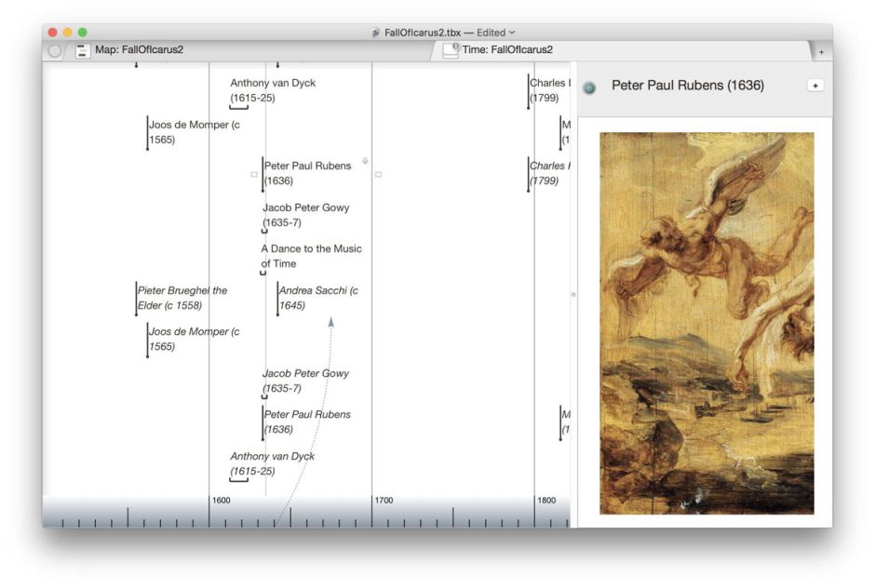Screen dimensions: 875x588
Task: Select the Andrea Sacchi (c 1645) note
Action: (x=316, y=298)
